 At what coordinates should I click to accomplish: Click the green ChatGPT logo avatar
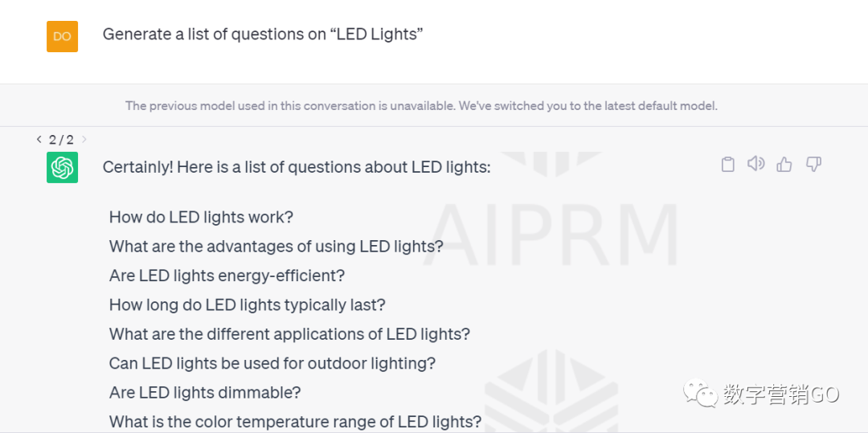tap(62, 167)
